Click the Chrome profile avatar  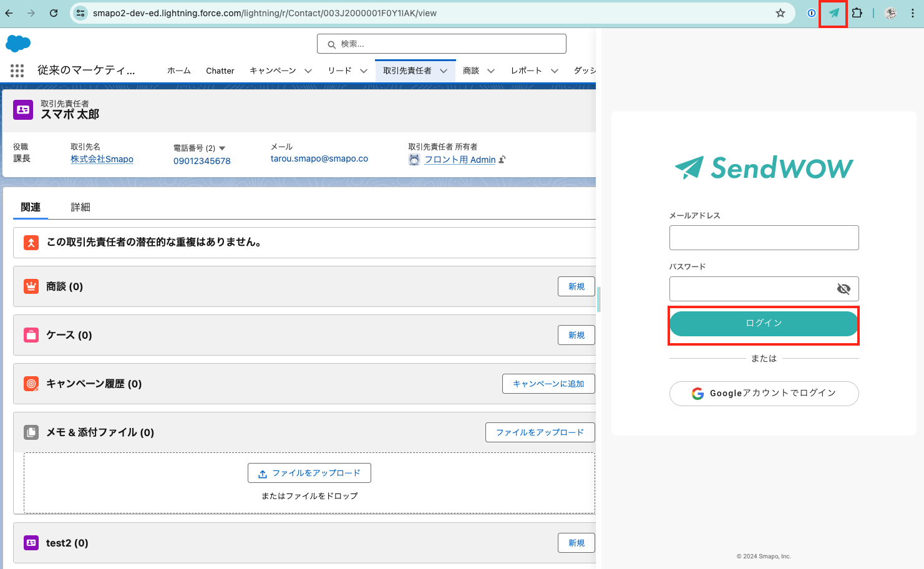(891, 13)
